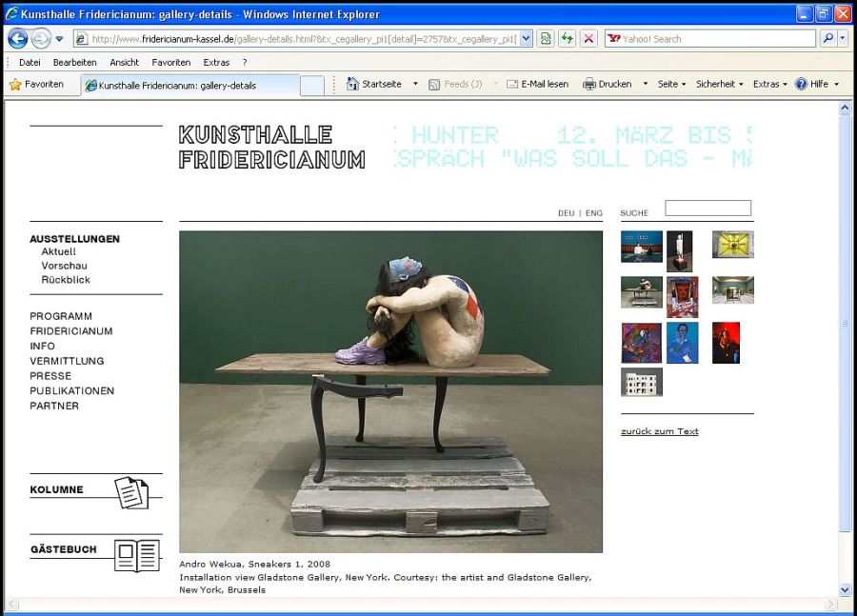Image resolution: width=857 pixels, height=616 pixels.
Task: Click the SUCHE search input field
Action: pyautogui.click(x=708, y=208)
